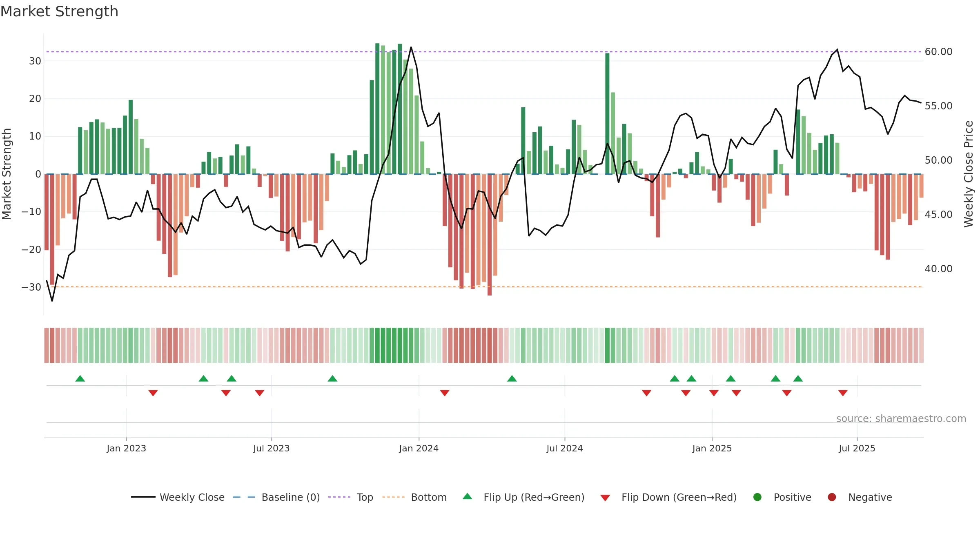Click the first flip-up marker before Jan 2023
The height and width of the screenshot is (551, 980).
coord(80,378)
